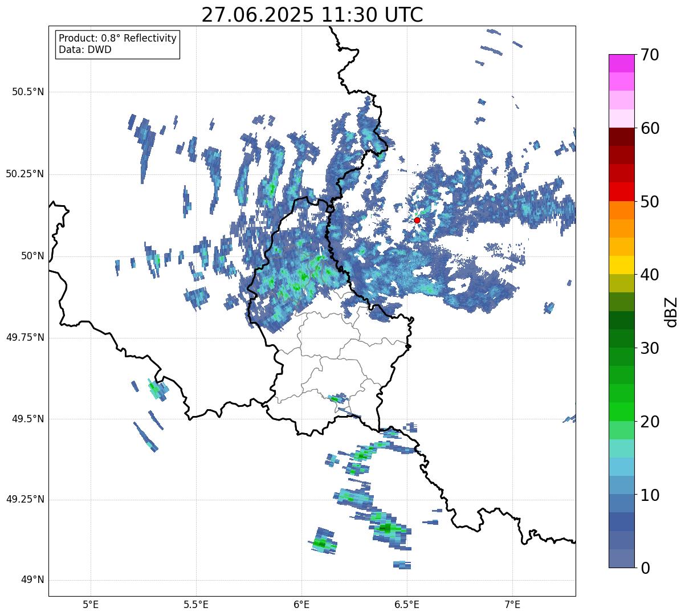The height and width of the screenshot is (616, 685).
Task: Click the dark maroon colorbar segment below 60
Action: pos(622,137)
